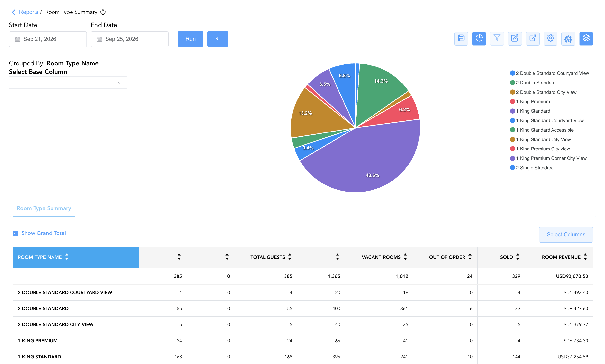Click 1 King Standard revenue USD37,254.59

pos(573,357)
